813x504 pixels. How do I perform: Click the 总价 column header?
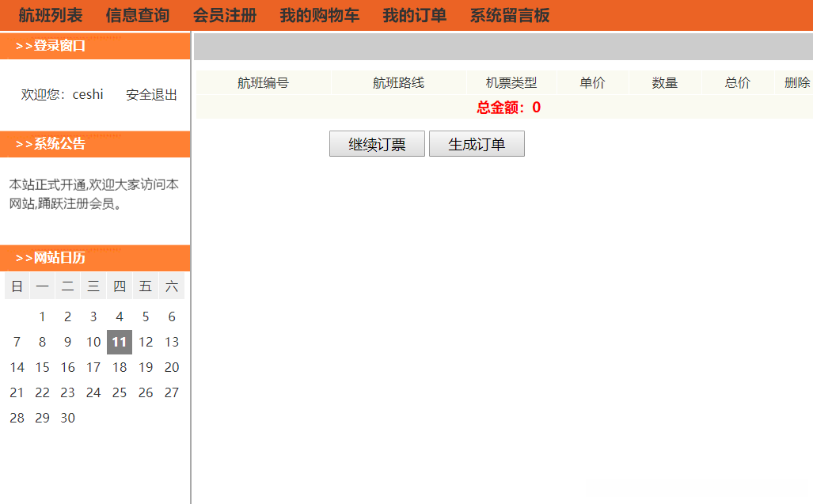[738, 83]
